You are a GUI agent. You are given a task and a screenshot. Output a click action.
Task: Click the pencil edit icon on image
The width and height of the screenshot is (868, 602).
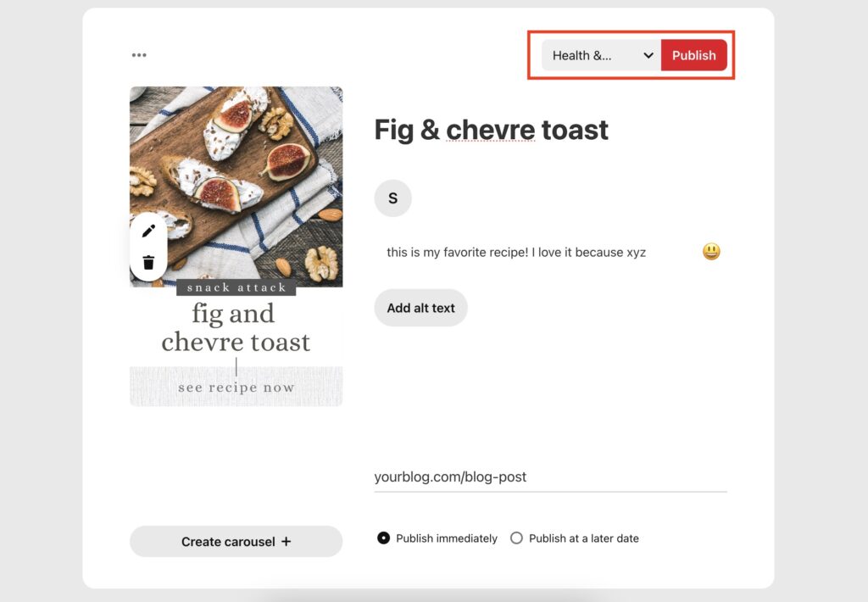[148, 231]
